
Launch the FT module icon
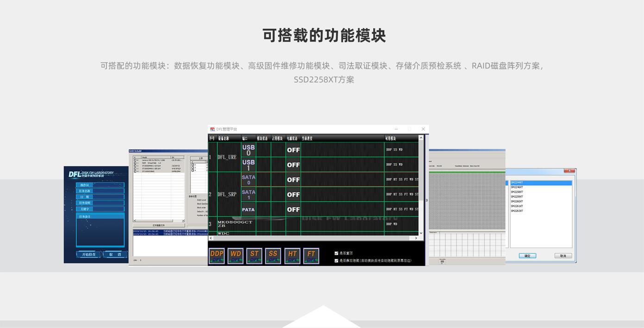tap(311, 256)
